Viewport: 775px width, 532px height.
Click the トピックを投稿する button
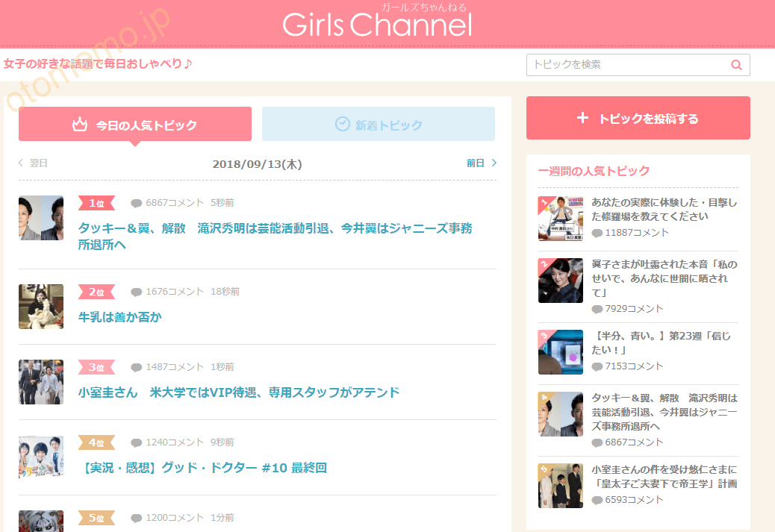(x=638, y=118)
